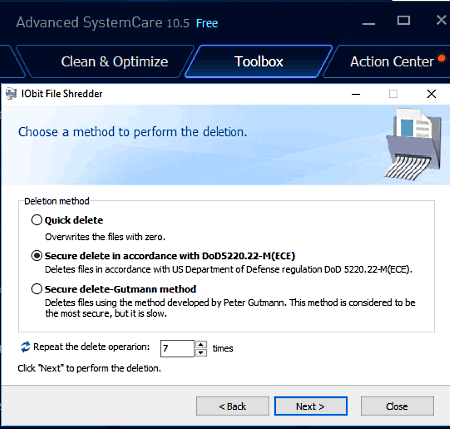Click the DoD 5220.22-M regulation description text
Image resolution: width=450 pixels, height=429 pixels.
point(229,269)
